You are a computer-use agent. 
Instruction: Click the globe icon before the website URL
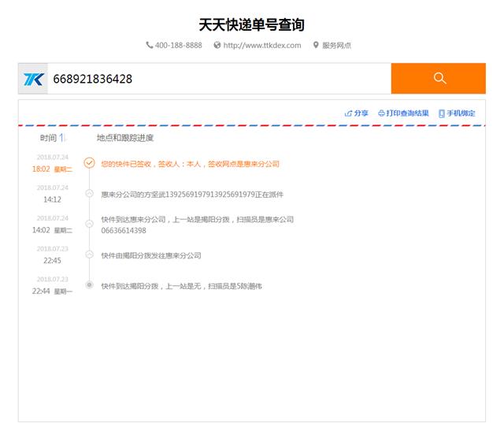coord(217,45)
